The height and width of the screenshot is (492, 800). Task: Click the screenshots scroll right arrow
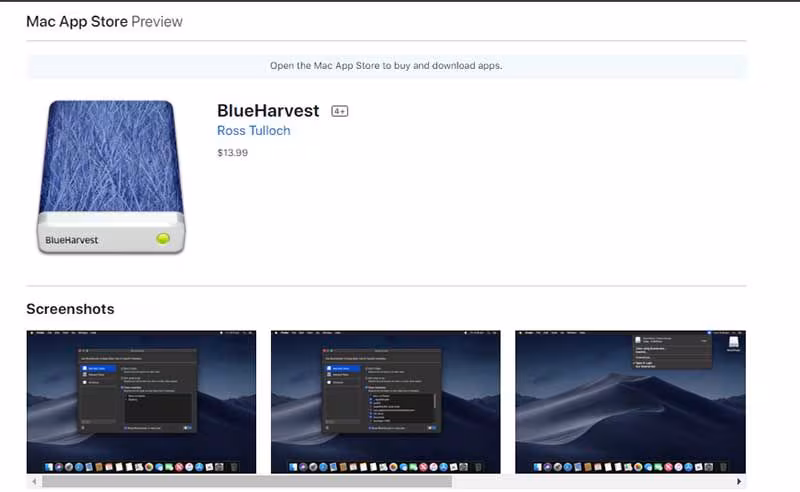pos(739,481)
